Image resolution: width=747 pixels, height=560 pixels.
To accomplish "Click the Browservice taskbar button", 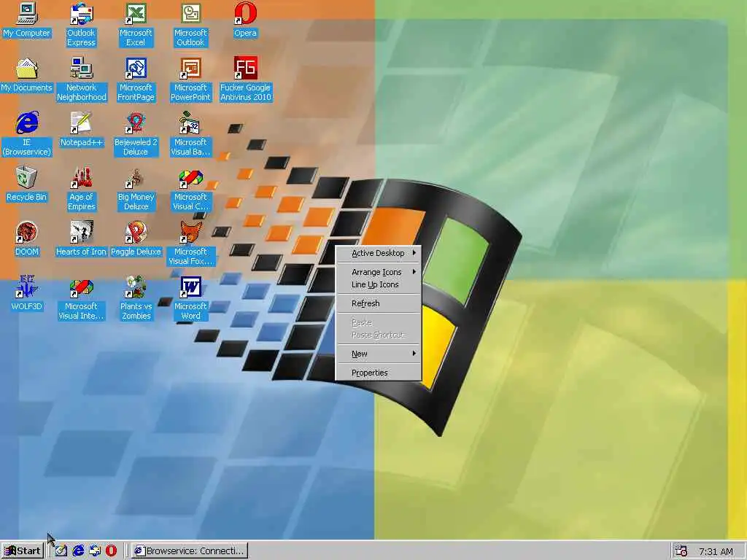I will coord(190,551).
